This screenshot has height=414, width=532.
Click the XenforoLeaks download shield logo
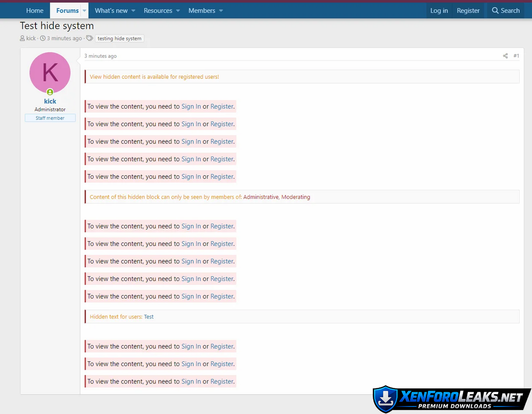pyautogui.click(x=385, y=399)
